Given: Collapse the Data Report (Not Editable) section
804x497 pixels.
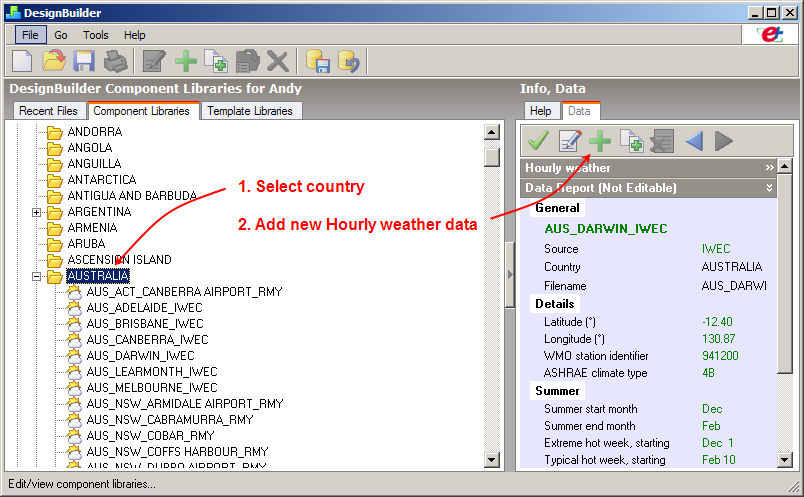Looking at the screenshot, I should [769, 188].
